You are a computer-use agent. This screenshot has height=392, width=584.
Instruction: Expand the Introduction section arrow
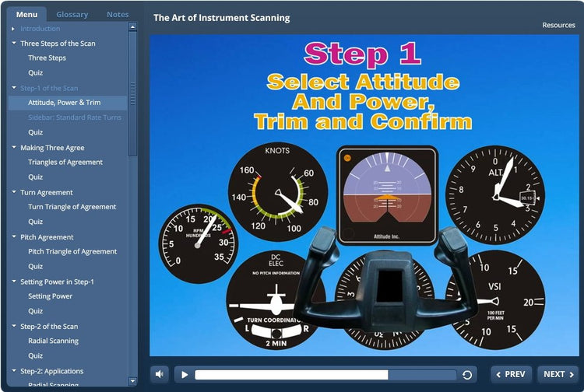[x=13, y=29]
